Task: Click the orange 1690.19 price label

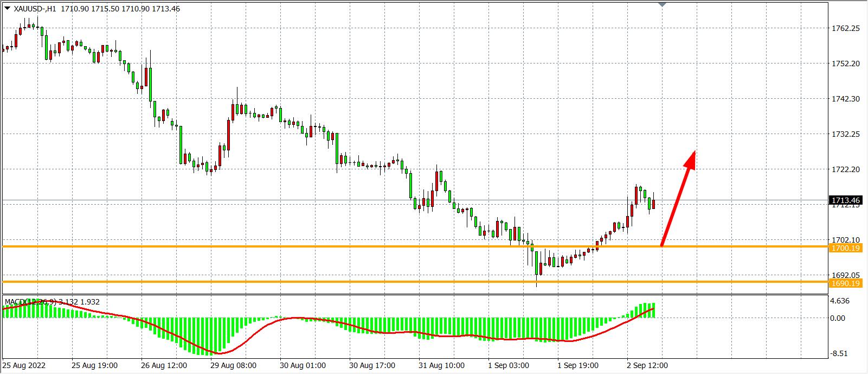Action: [x=845, y=283]
